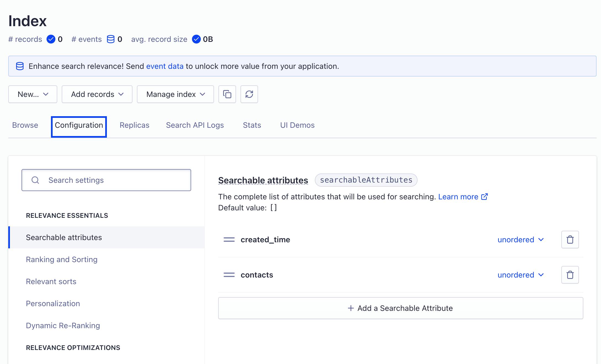Open the Manage index menu

coord(175,94)
